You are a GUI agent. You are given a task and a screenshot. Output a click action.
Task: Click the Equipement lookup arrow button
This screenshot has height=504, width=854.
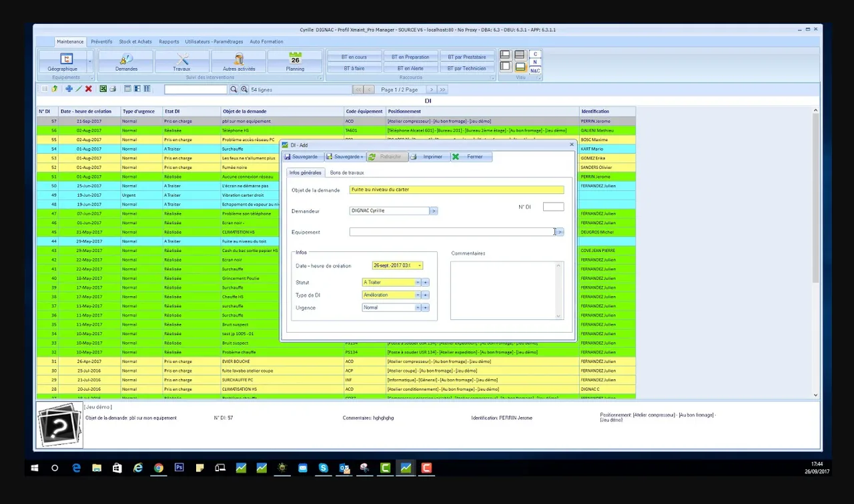[x=560, y=232]
